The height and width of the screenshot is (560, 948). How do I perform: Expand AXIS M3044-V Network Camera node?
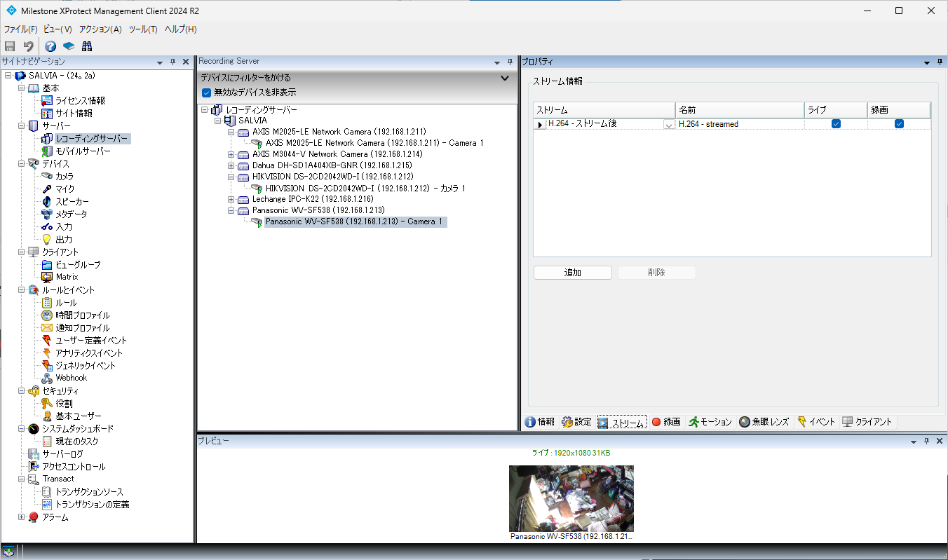pyautogui.click(x=231, y=154)
